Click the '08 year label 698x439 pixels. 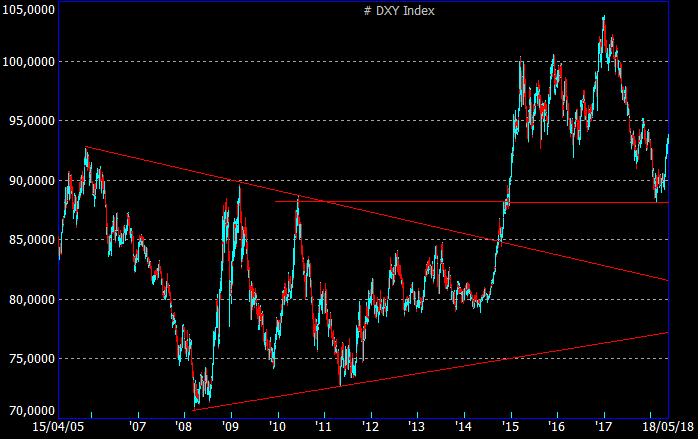coord(184,427)
